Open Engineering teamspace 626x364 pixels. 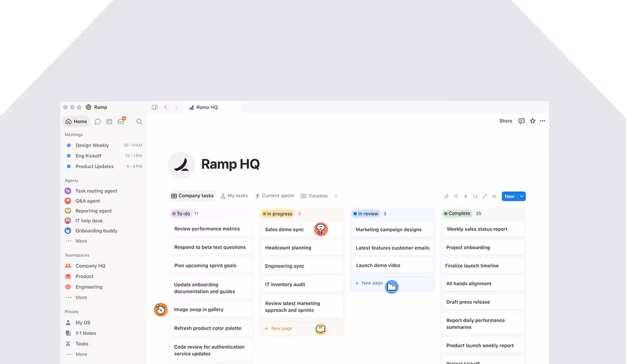click(89, 287)
